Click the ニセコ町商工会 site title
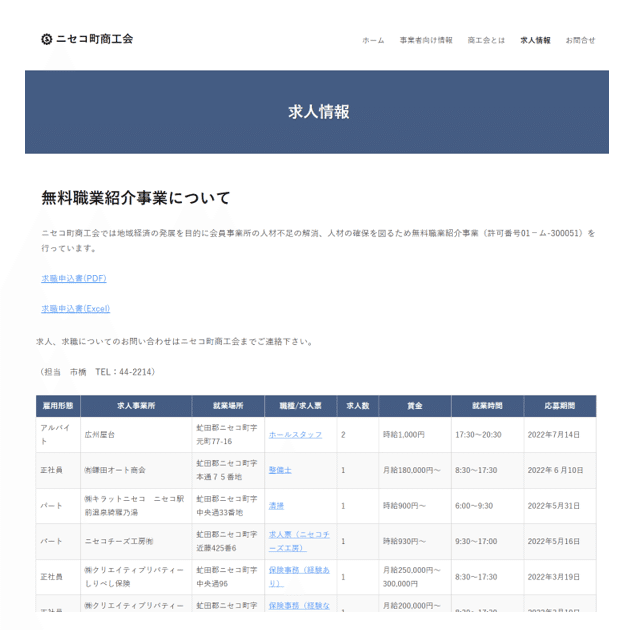Image resolution: width=623 pixels, height=630 pixels. click(x=94, y=39)
